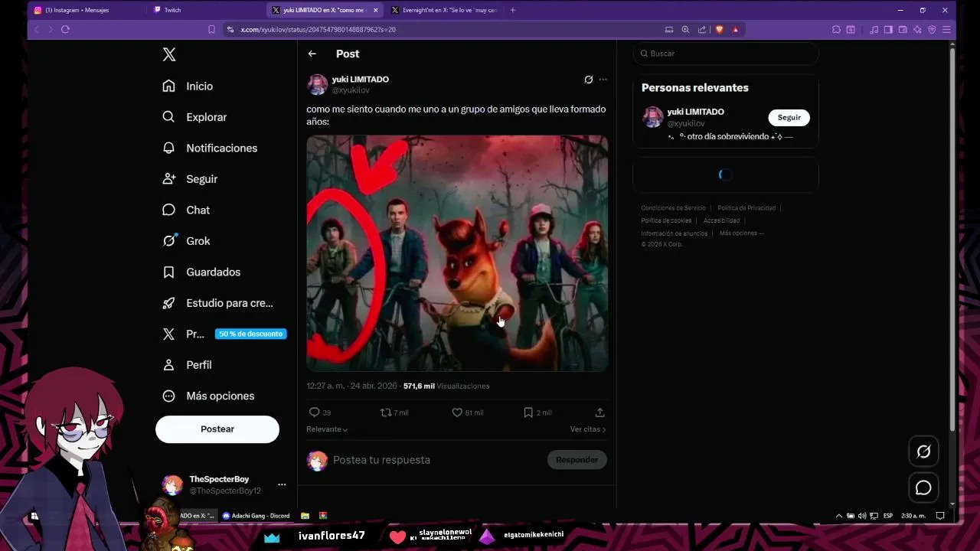Follow yuki LIMITADO with Seguir button
Image resolution: width=980 pixels, height=551 pixels.
click(x=789, y=117)
